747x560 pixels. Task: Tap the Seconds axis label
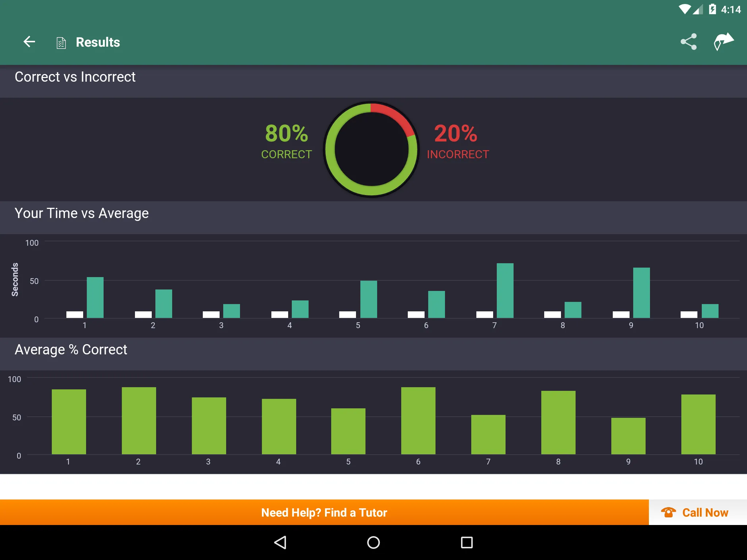(15, 279)
